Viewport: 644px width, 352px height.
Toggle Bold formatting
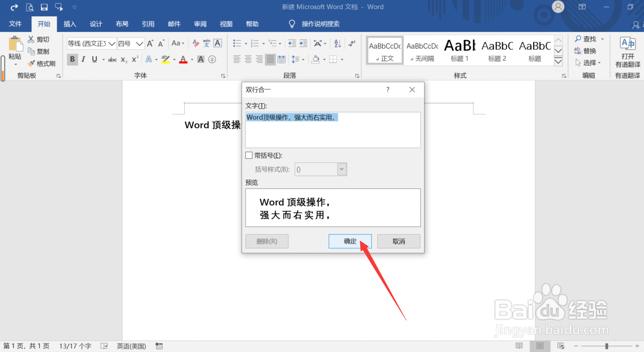(x=72, y=59)
